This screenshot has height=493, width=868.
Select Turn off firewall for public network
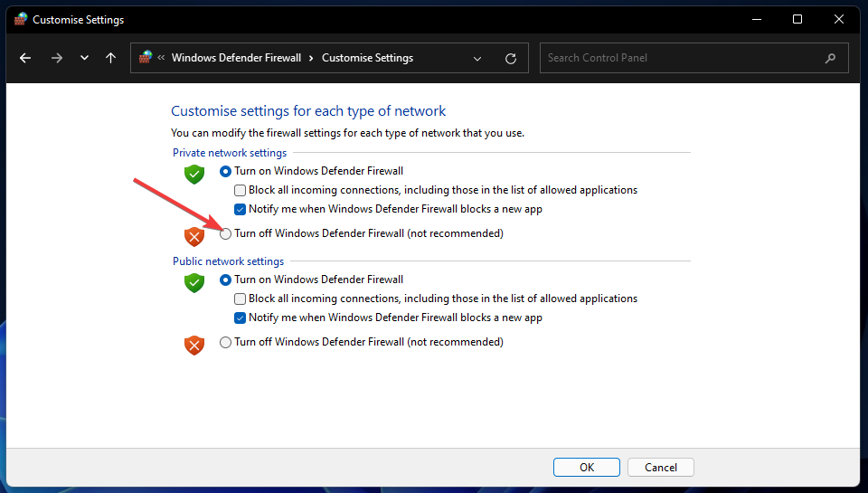pyautogui.click(x=226, y=342)
